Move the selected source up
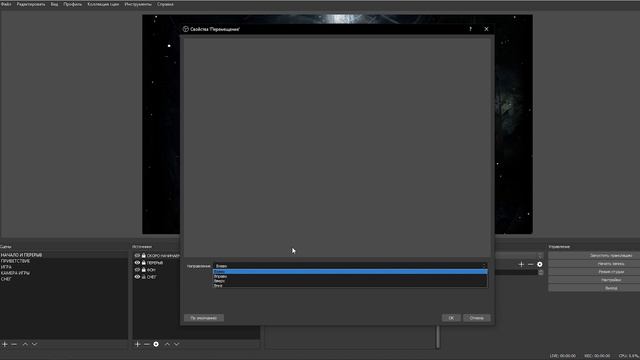 (x=167, y=344)
